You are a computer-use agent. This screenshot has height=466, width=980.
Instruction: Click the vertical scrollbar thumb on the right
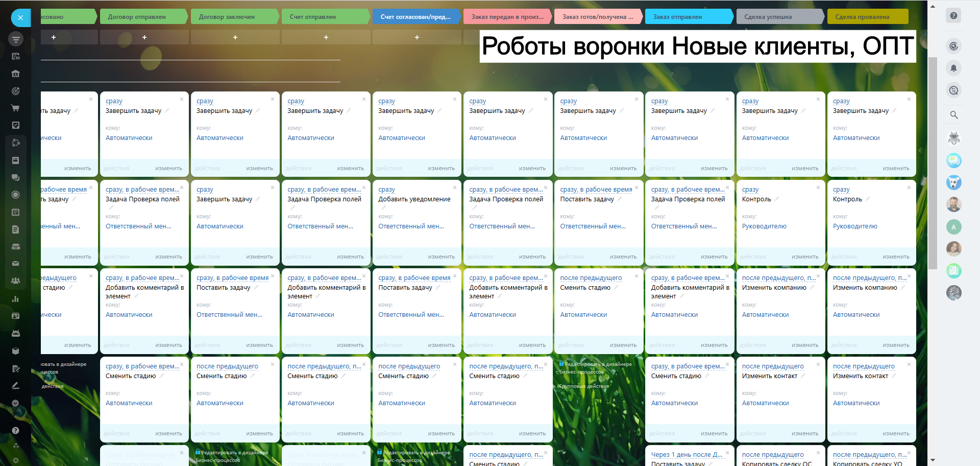[x=933, y=164]
